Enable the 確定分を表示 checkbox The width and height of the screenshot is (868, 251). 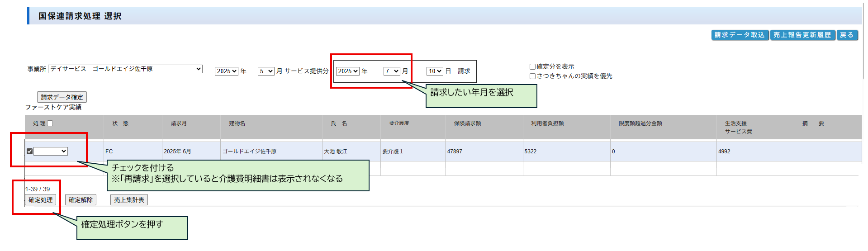pos(532,66)
